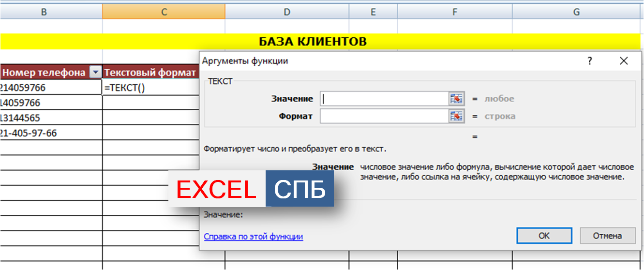Select the cell with phone 21-405-97-66
This screenshot has height=270, width=644.
coord(48,133)
